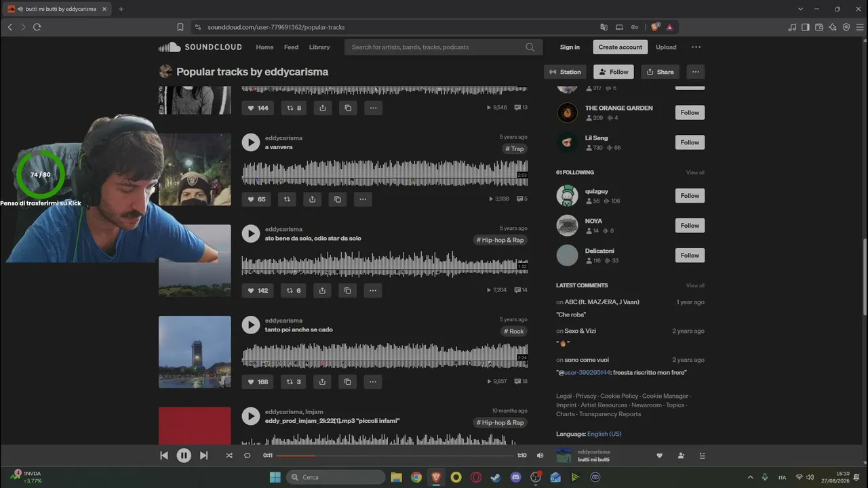Image resolution: width=868 pixels, height=488 pixels.
Task: Skip to previous track in player
Action: click(163, 455)
